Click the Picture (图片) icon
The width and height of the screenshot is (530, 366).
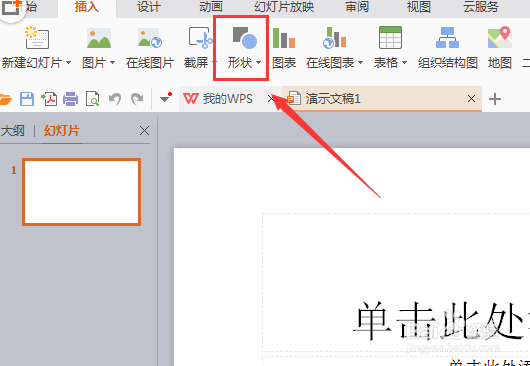[x=99, y=38]
